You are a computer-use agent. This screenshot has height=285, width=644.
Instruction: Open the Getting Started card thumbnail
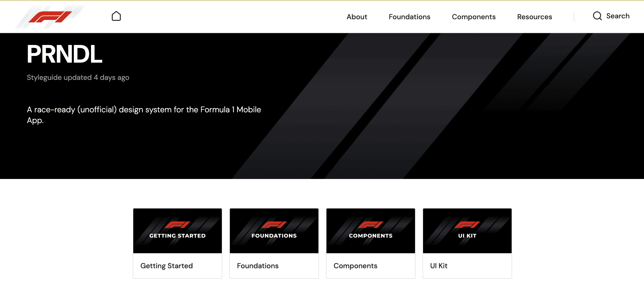[x=177, y=242]
